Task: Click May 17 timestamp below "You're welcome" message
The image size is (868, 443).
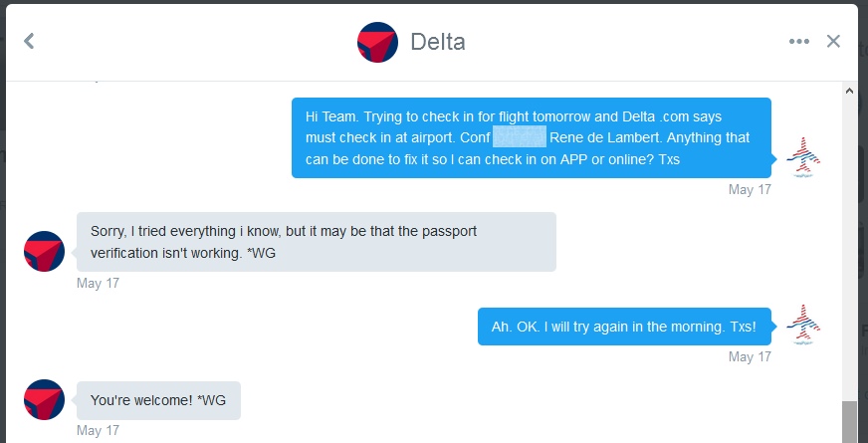Action: (x=98, y=430)
